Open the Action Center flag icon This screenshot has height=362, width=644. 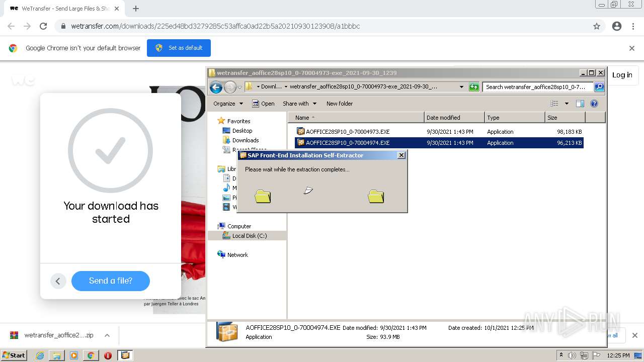[596, 355]
